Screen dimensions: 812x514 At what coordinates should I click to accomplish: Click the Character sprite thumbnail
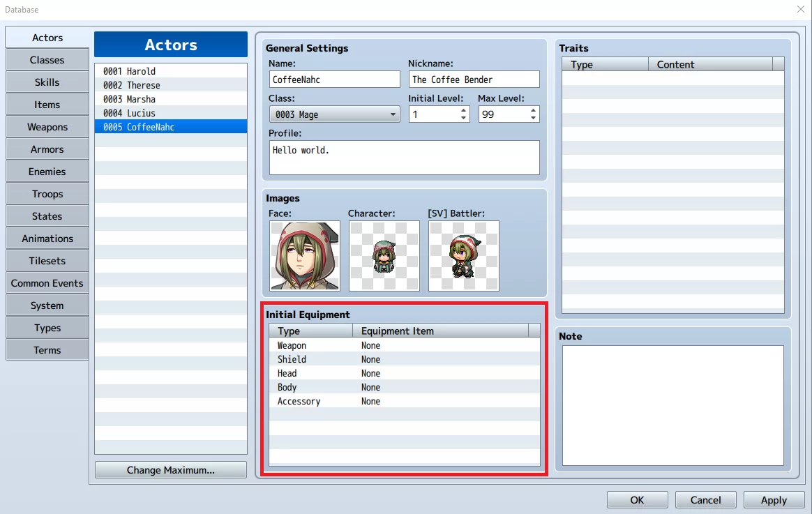coord(384,256)
